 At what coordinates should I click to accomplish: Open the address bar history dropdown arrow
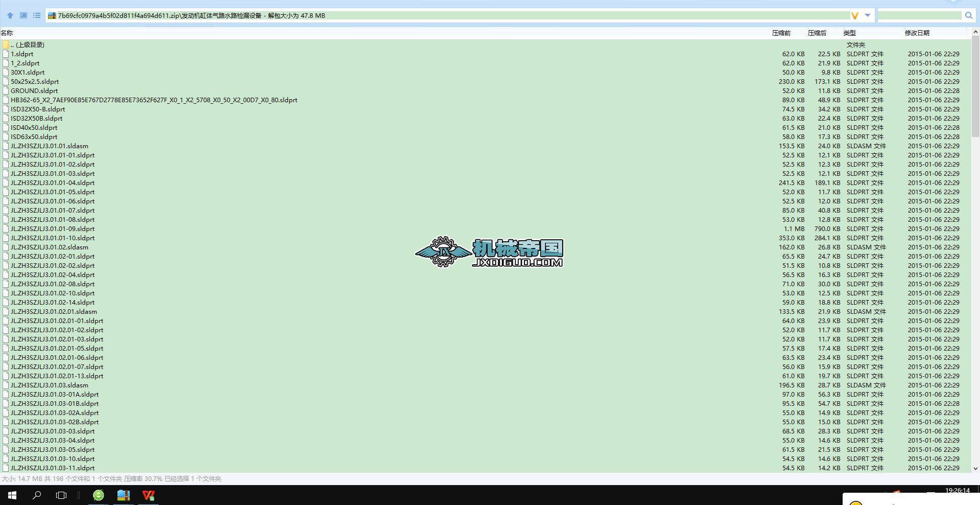[x=868, y=15]
